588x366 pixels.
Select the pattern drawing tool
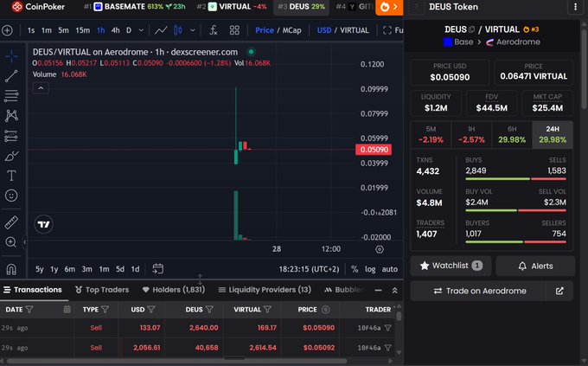click(x=11, y=116)
